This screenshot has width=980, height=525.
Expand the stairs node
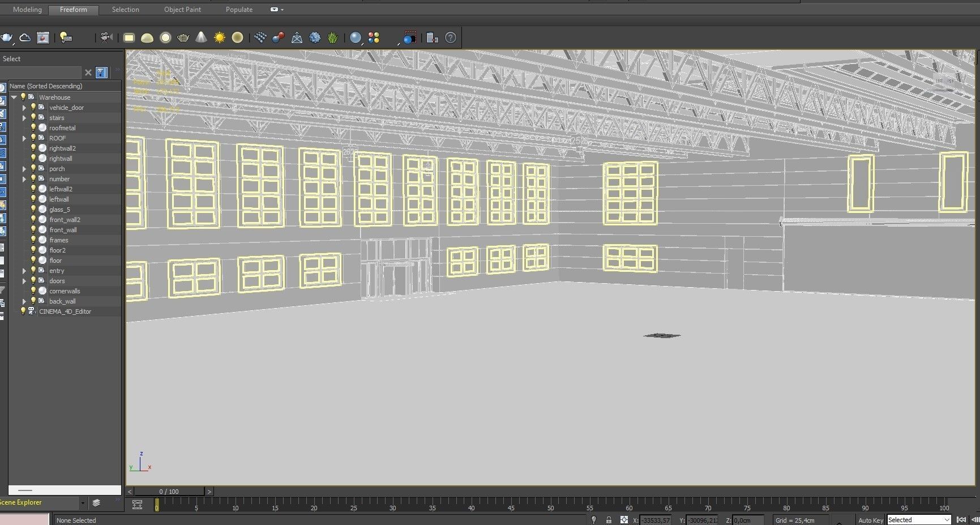point(24,118)
